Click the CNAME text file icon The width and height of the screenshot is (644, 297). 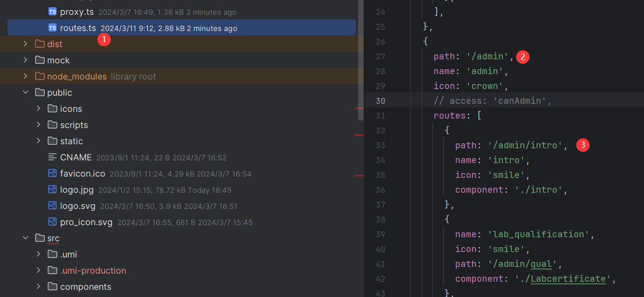coord(53,157)
